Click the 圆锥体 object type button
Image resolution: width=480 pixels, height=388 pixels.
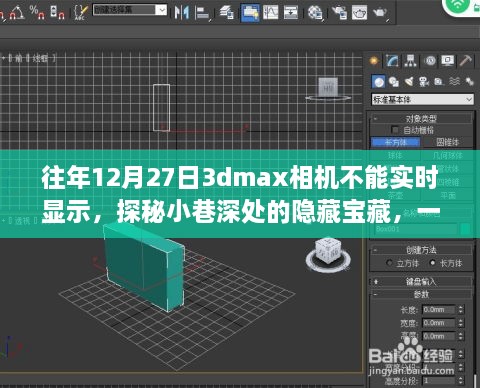[447, 142]
